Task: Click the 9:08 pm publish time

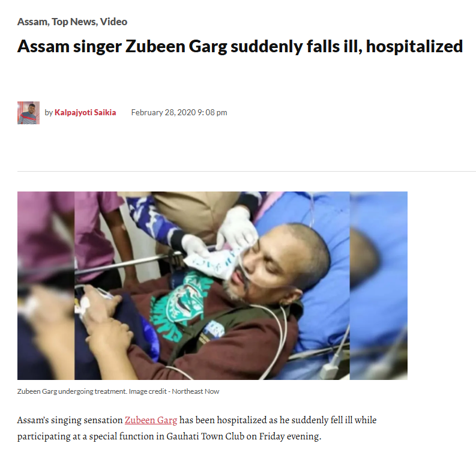Action: point(212,113)
